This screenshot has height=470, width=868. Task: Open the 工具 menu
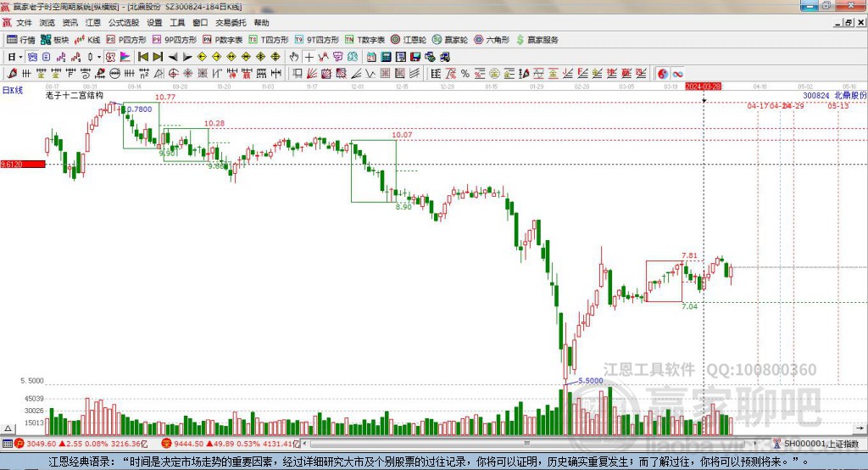[177, 23]
